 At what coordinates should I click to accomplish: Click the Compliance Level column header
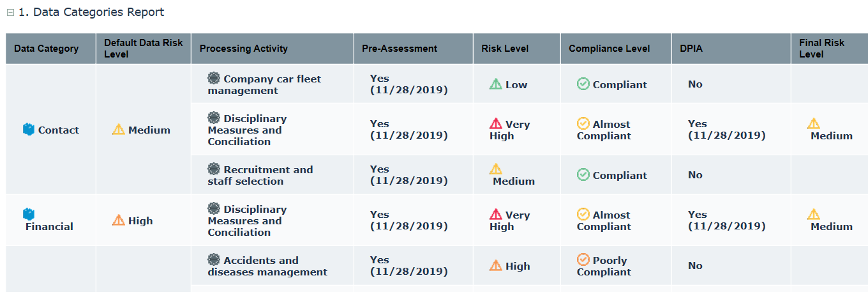pos(610,49)
